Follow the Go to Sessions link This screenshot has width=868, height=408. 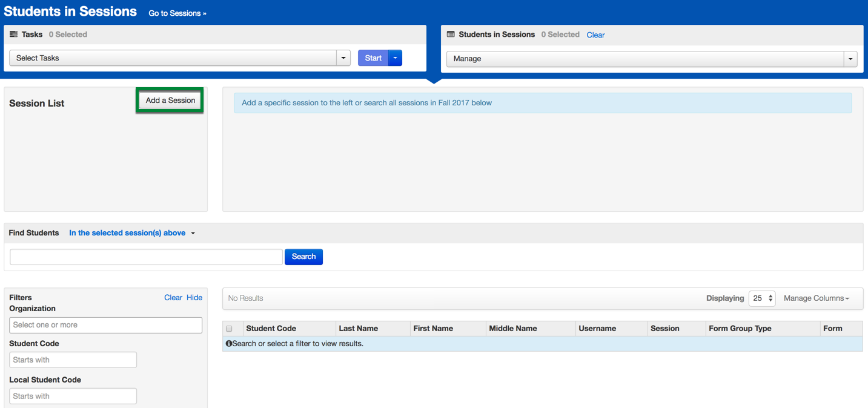[177, 13]
